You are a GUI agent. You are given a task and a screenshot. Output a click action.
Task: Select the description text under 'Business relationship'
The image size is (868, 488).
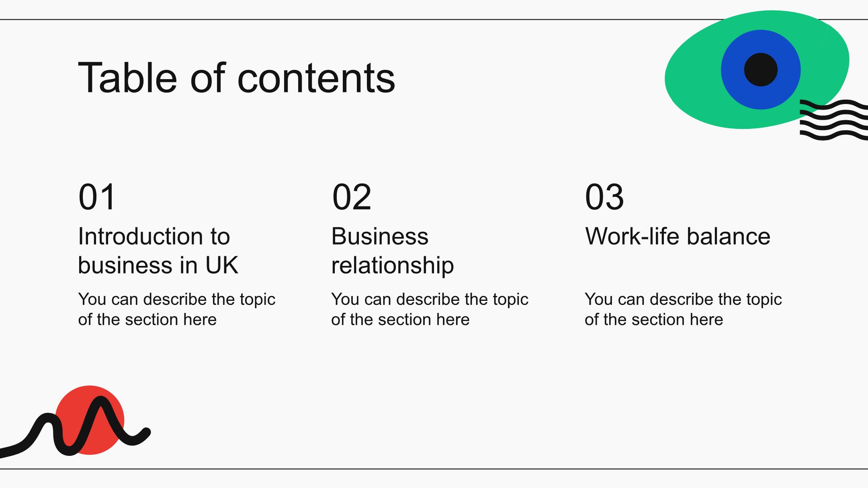click(429, 309)
